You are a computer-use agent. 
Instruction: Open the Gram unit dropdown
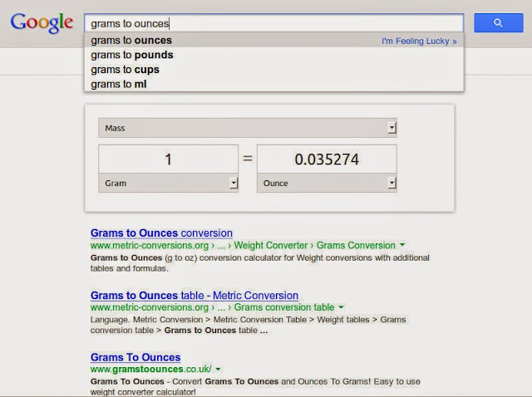coord(168,183)
